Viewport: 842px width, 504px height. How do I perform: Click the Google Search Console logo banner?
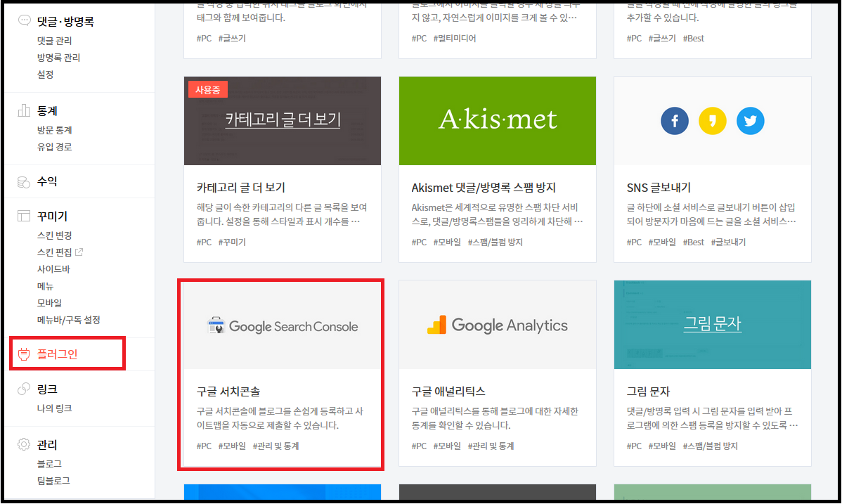pyautogui.click(x=283, y=326)
